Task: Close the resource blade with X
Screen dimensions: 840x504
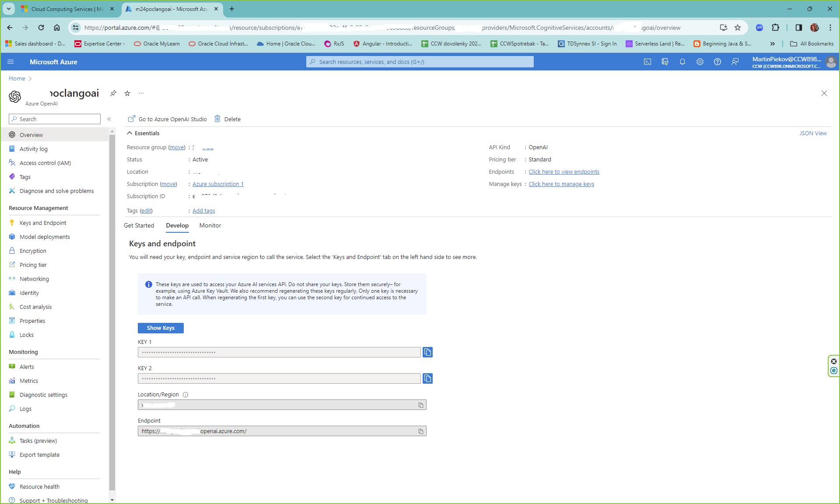Action: [x=824, y=93]
